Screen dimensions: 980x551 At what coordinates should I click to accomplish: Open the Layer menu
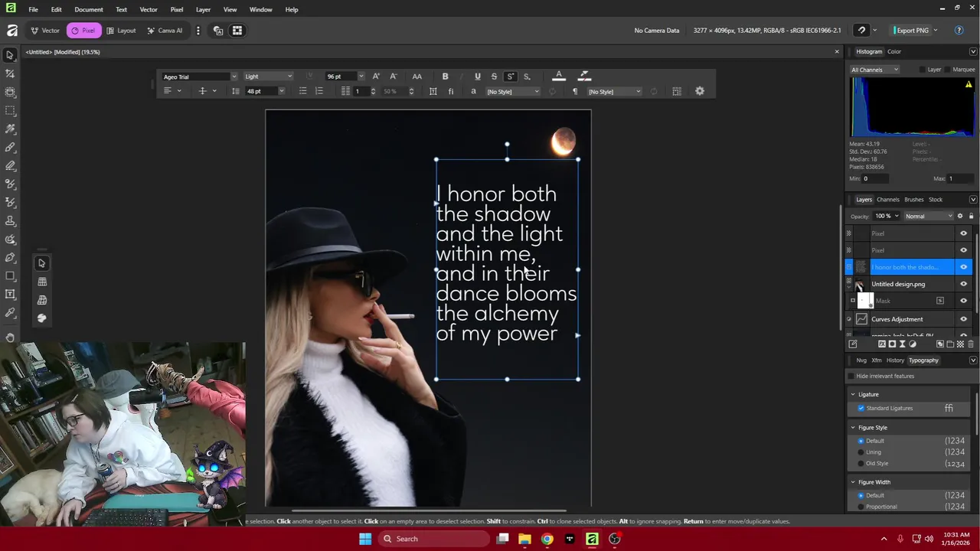203,9
